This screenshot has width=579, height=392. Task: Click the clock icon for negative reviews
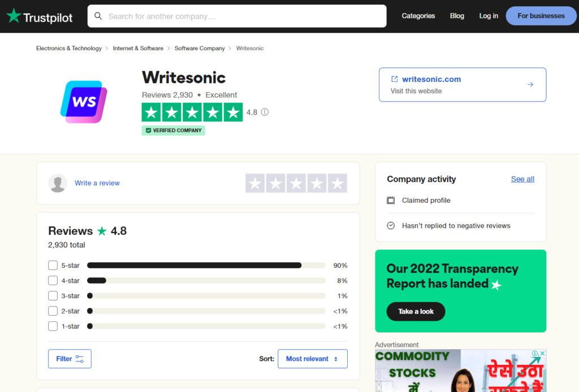(391, 226)
